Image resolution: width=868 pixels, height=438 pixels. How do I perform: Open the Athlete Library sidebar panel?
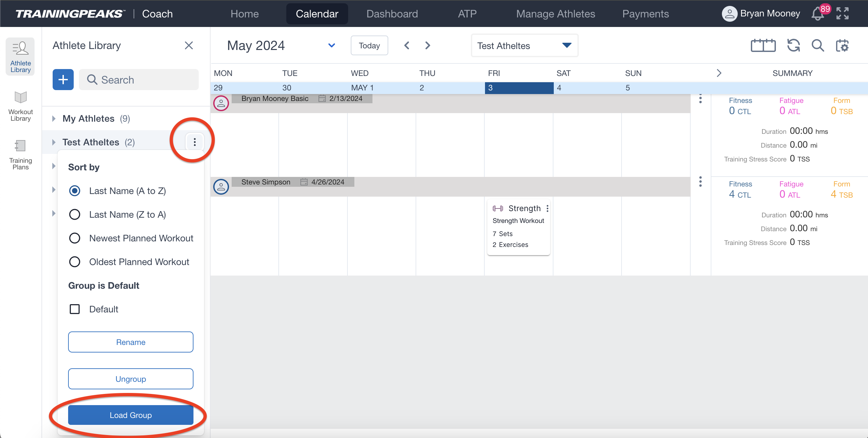click(x=20, y=57)
